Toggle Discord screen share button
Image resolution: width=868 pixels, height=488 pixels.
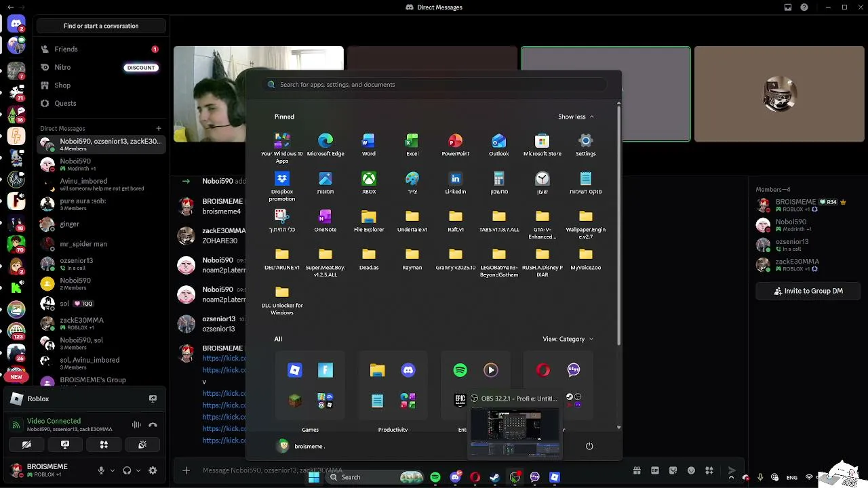[65, 445]
